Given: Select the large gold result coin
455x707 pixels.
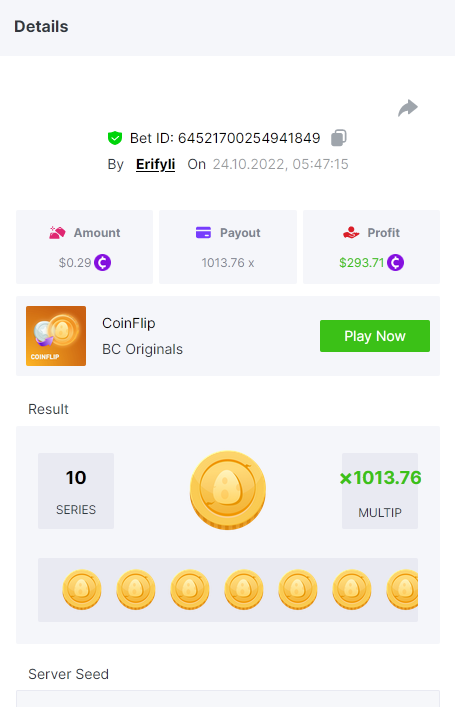Looking at the screenshot, I should 228,490.
